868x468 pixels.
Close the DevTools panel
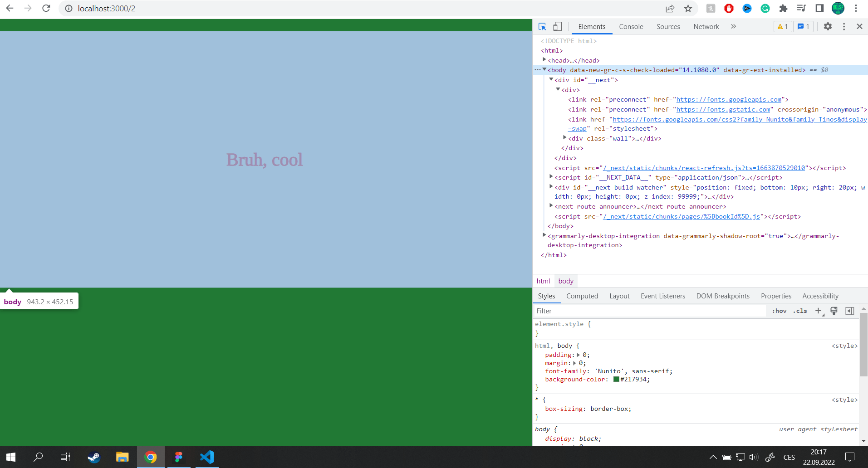[x=859, y=26]
